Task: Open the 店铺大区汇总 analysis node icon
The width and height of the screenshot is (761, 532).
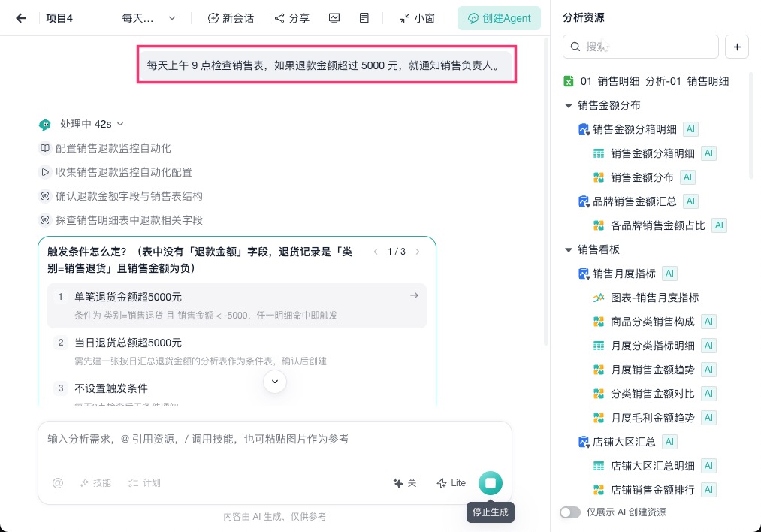Action: 584,442
